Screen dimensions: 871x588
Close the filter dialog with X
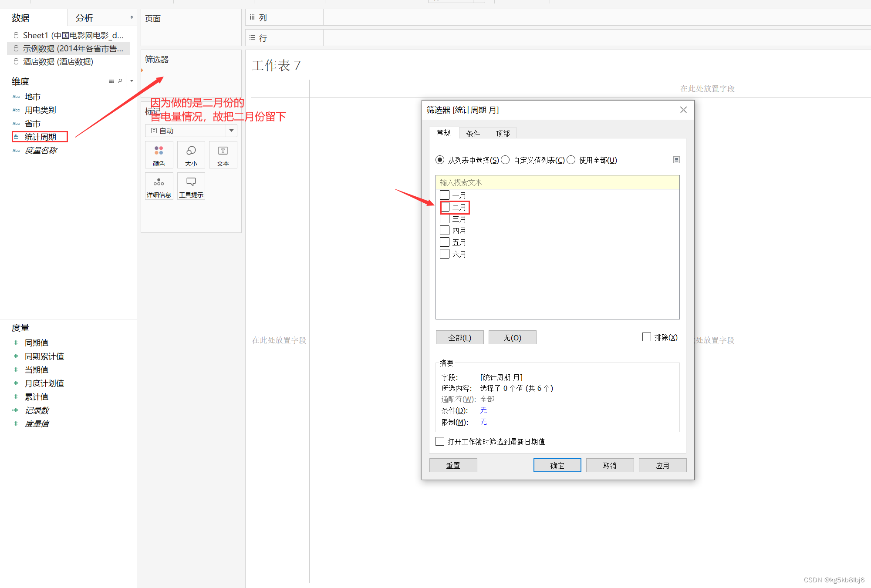[683, 110]
